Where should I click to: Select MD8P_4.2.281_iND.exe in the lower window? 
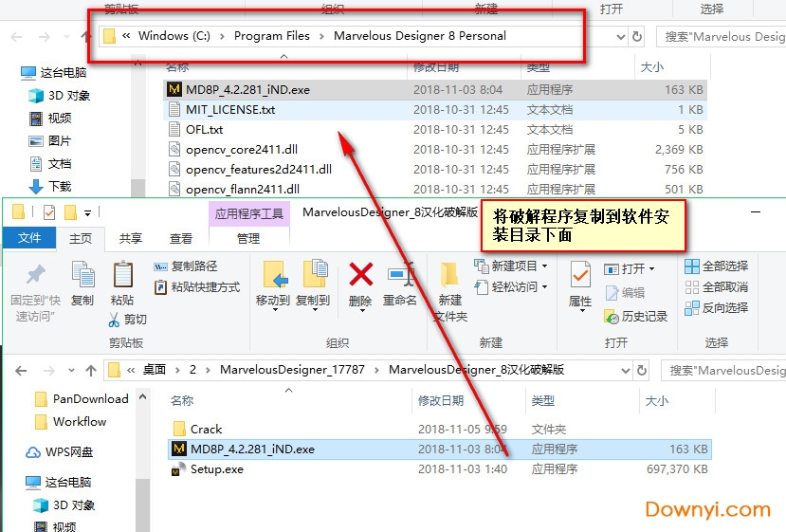(251, 449)
